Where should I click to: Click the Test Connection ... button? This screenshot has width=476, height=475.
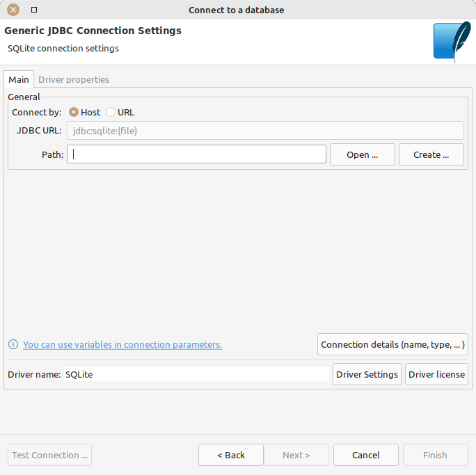pyautogui.click(x=50, y=455)
